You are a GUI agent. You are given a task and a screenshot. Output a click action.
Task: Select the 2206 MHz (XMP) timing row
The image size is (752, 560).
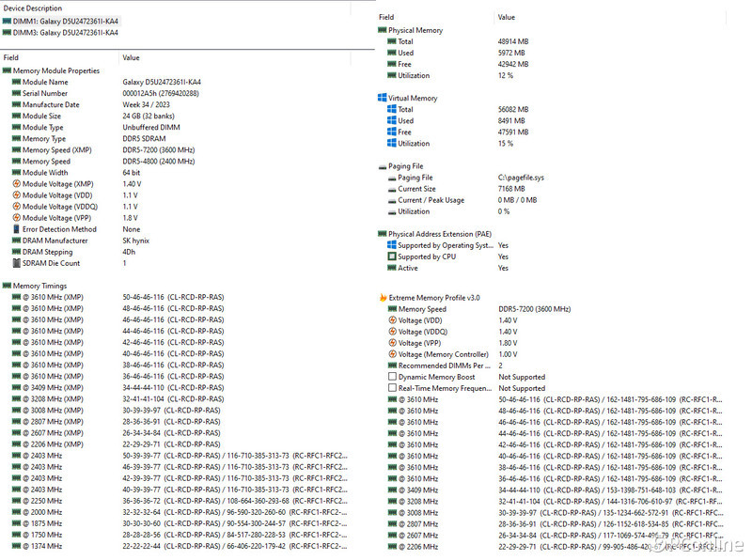tap(117, 444)
